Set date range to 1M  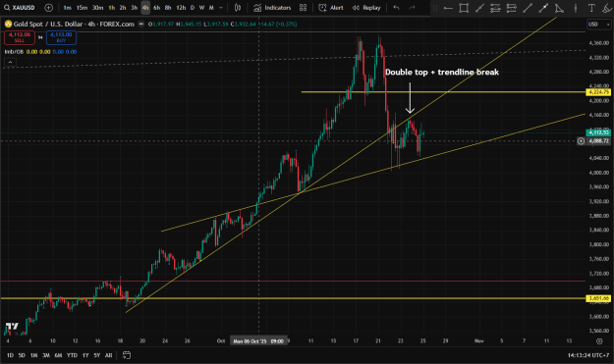[34, 355]
